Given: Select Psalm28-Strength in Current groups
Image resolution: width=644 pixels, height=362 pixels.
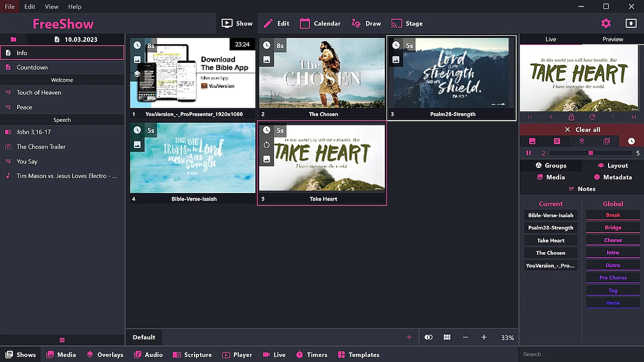Looking at the screenshot, I should [551, 228].
